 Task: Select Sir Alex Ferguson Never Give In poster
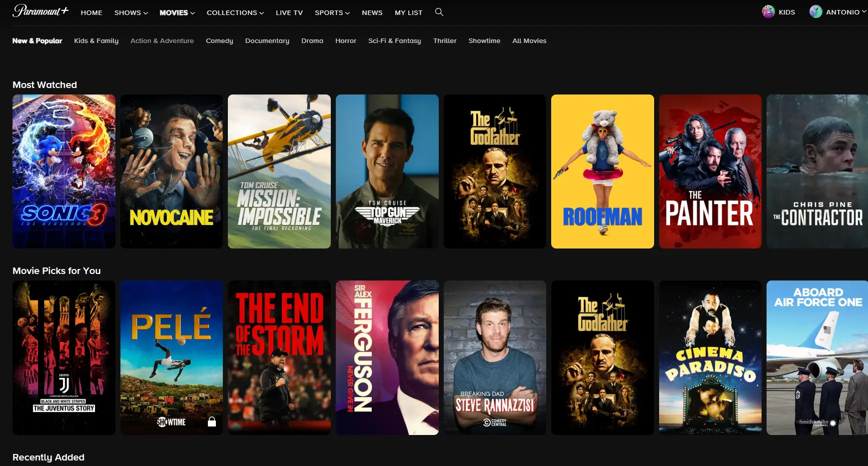[x=387, y=357]
